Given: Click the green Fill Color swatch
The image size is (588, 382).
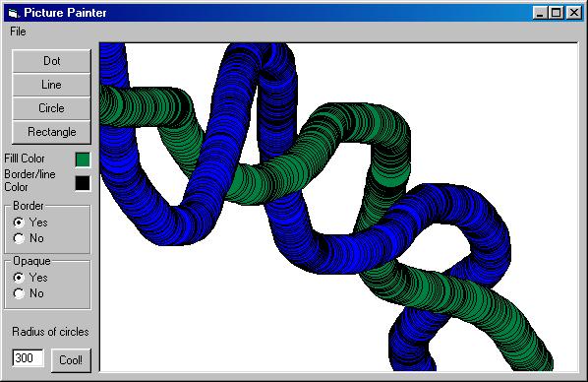Looking at the screenshot, I should coord(83,159).
